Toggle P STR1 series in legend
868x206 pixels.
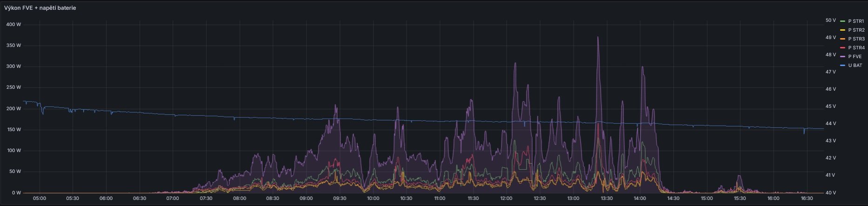pos(856,21)
